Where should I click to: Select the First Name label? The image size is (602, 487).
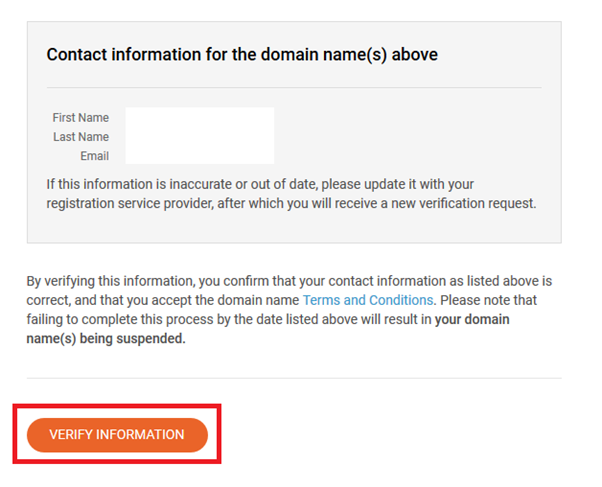tap(81, 118)
